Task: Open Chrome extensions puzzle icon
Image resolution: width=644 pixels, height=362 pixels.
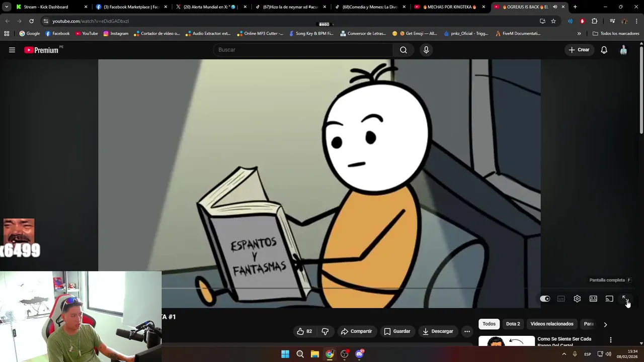Action: [594, 21]
